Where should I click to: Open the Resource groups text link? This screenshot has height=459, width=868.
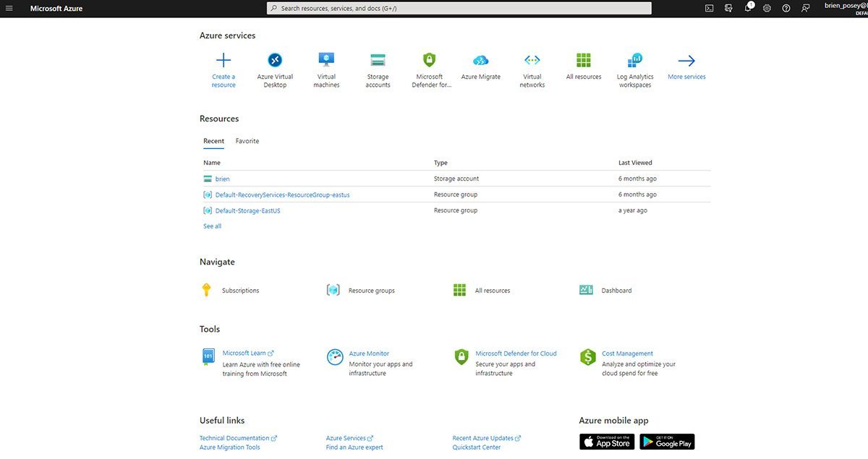pyautogui.click(x=372, y=291)
